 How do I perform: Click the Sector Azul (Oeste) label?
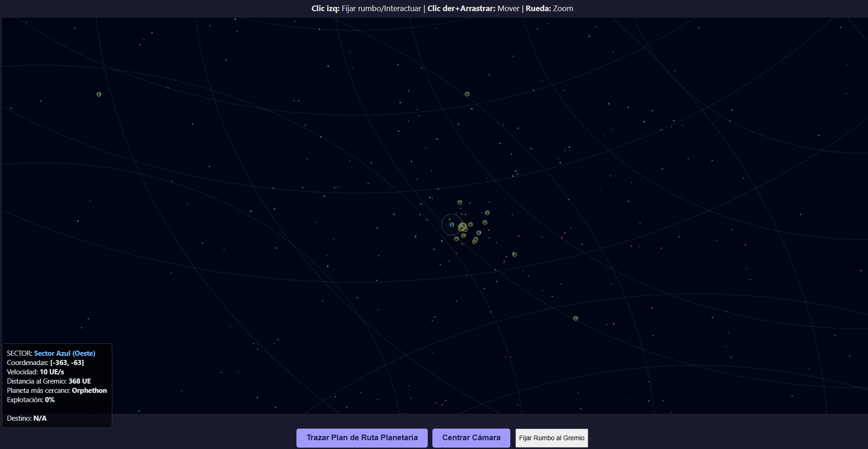(x=64, y=353)
